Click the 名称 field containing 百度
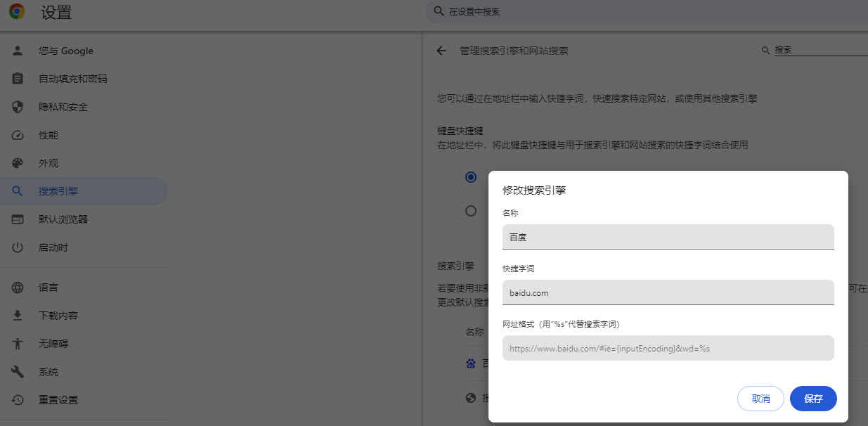The image size is (868, 426). 668,237
